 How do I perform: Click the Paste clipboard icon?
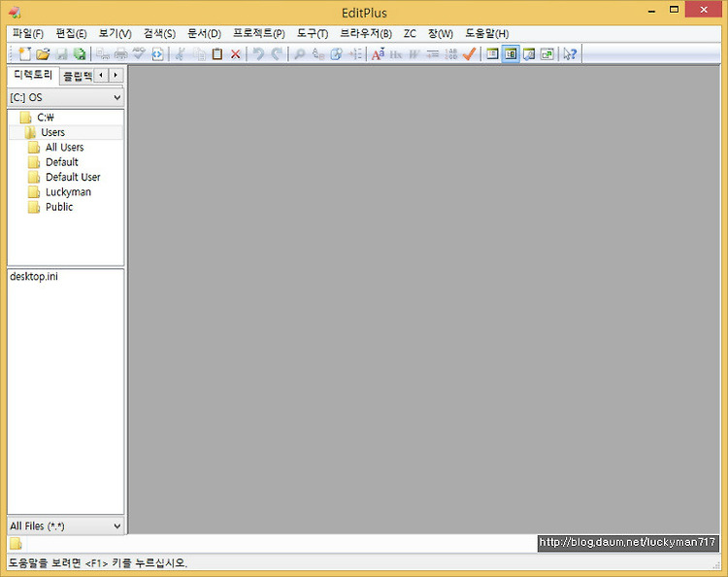(217, 53)
